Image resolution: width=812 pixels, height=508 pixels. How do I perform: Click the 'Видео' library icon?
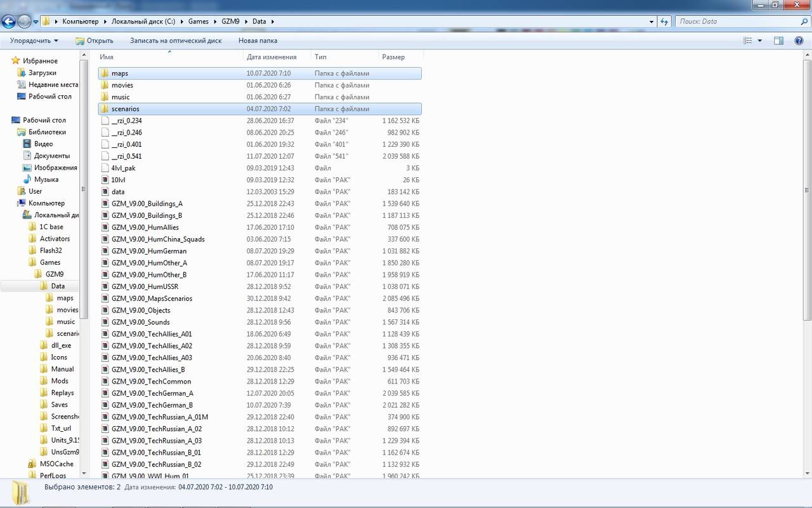[27, 144]
